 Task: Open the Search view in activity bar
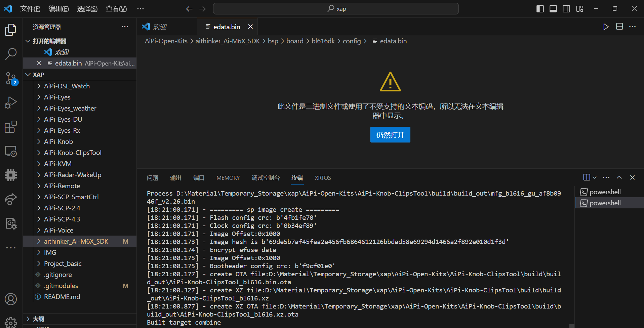click(x=11, y=54)
